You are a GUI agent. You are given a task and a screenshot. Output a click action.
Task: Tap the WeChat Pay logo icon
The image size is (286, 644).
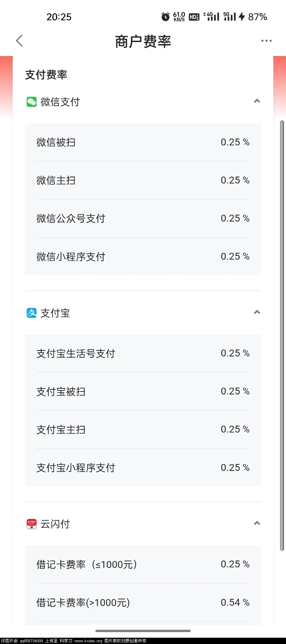pos(32,102)
